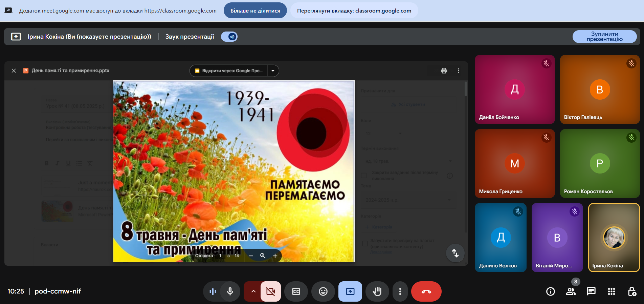Click 'Відкрити через: Google Пре...' option
644x304 pixels.
click(x=229, y=71)
